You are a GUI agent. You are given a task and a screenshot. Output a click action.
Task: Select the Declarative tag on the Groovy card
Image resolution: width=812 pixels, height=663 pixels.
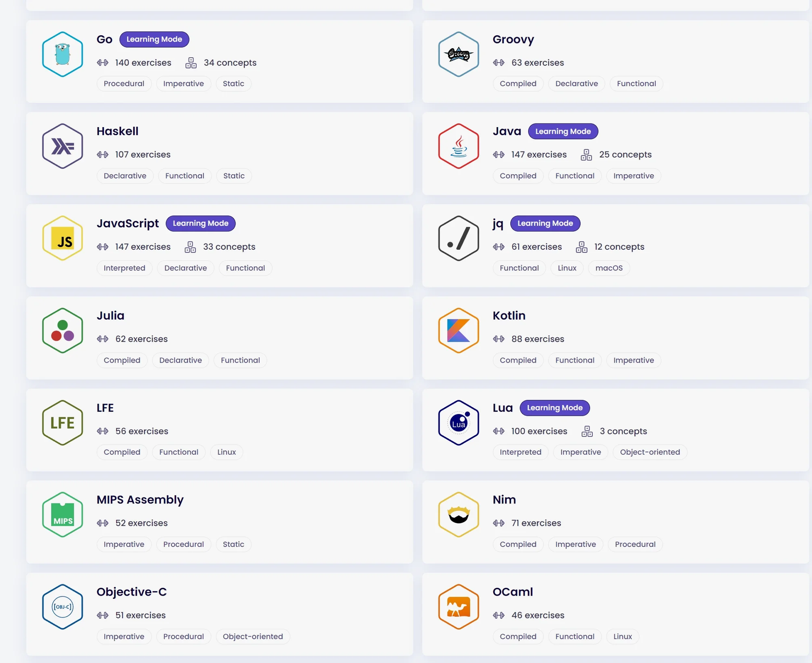click(577, 84)
